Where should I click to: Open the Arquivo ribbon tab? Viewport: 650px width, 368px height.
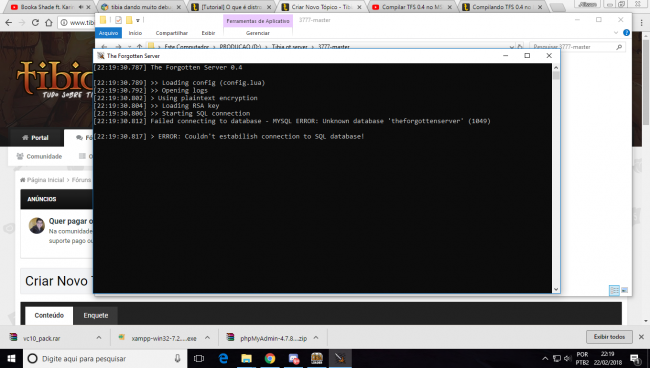[x=108, y=33]
